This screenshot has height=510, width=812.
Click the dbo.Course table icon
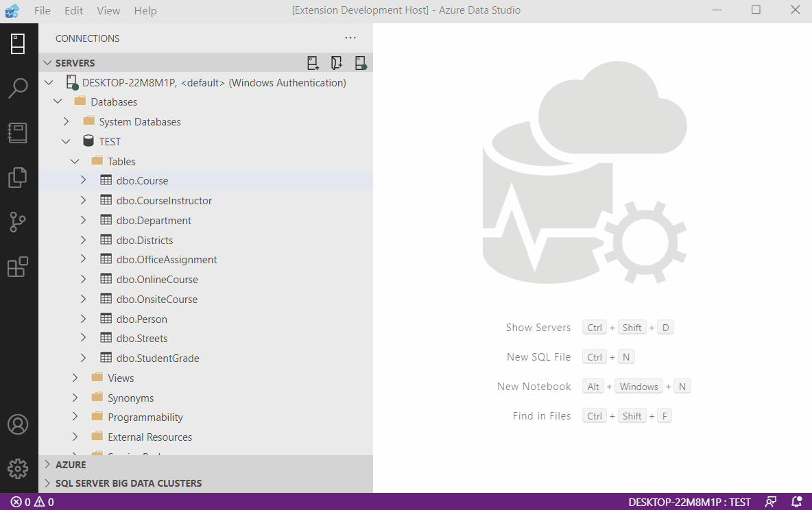tap(106, 180)
